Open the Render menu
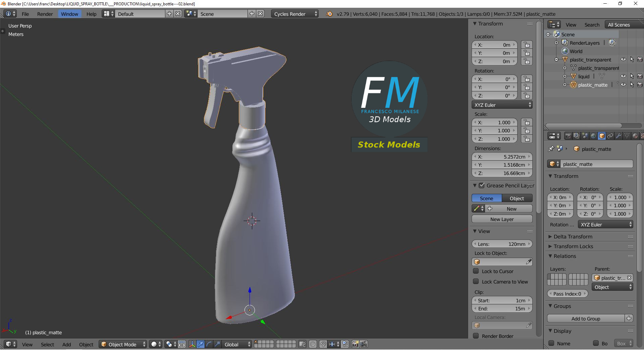 (x=45, y=14)
